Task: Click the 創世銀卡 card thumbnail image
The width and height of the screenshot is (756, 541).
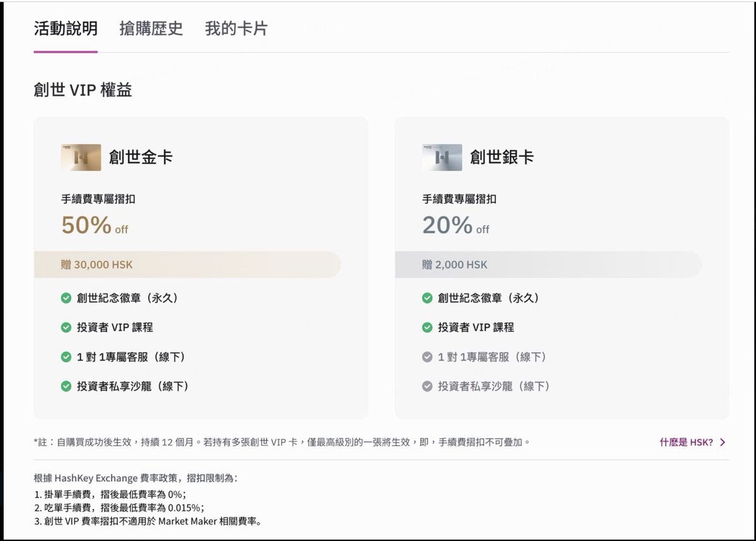Action: point(442,158)
